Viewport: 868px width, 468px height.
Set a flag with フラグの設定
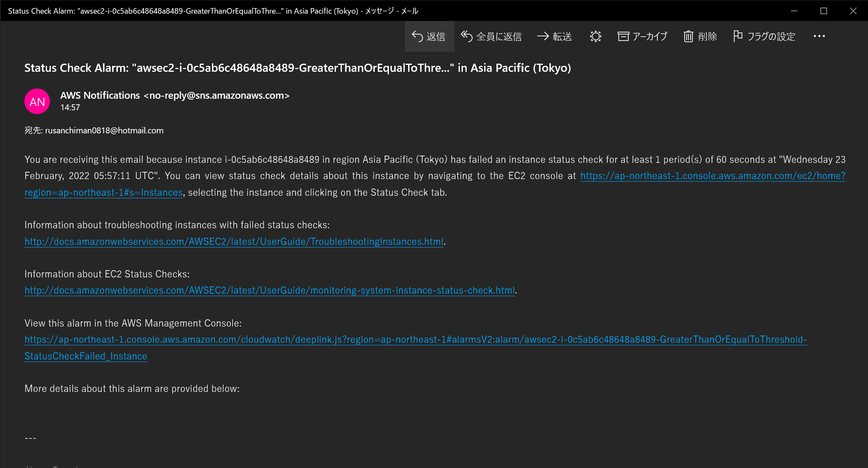[x=764, y=36]
